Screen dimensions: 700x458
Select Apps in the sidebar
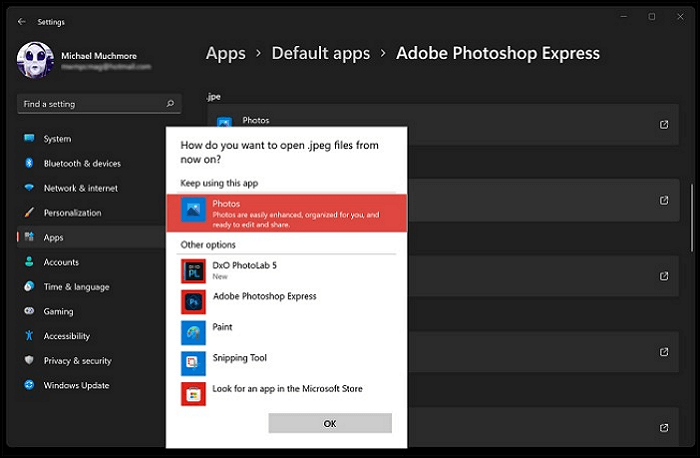92,237
